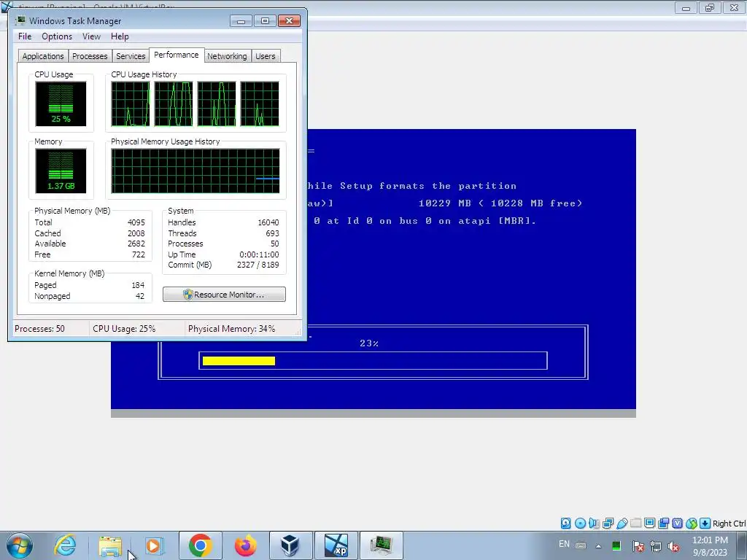Open the Start menu orb
Viewport: 747px width, 560px height.
19,545
